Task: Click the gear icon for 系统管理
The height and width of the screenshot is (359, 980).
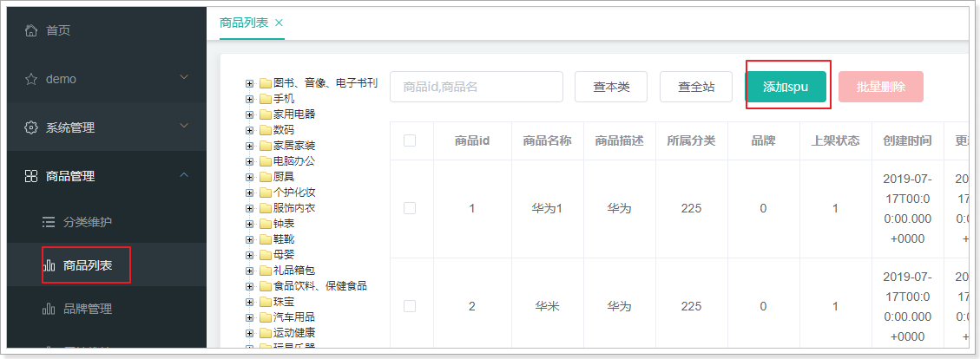Action: [x=31, y=127]
